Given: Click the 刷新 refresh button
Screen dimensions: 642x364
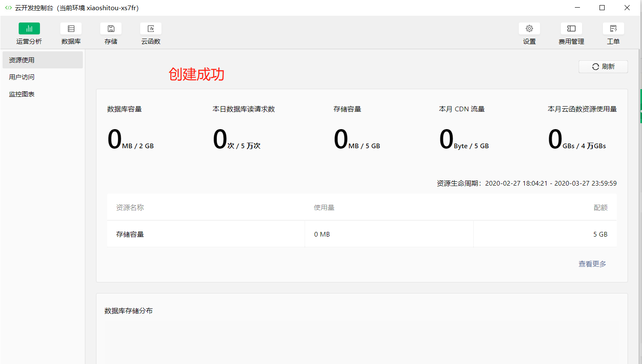Looking at the screenshot, I should click(x=603, y=67).
